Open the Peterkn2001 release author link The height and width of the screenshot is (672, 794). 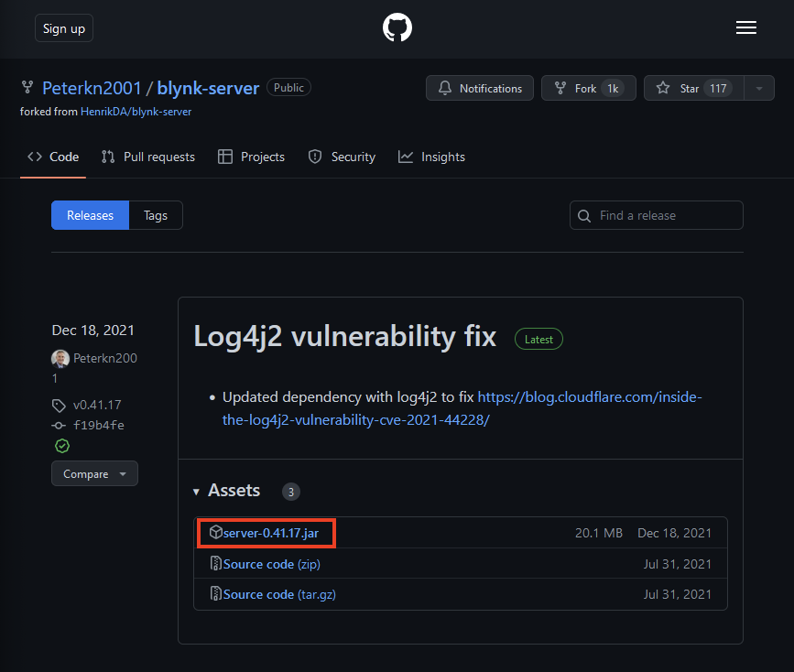point(105,359)
